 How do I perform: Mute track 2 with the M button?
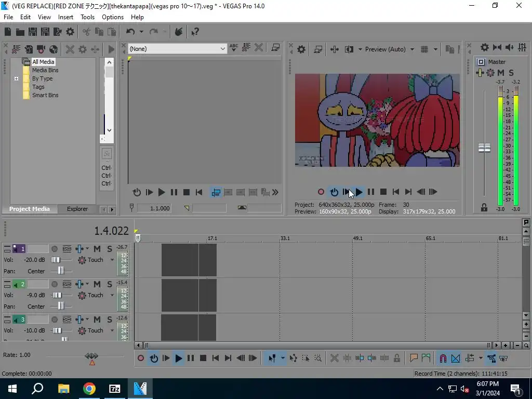tap(97, 284)
